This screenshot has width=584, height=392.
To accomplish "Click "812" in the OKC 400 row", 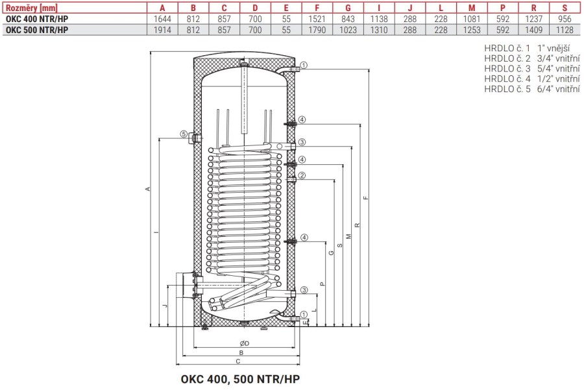I will [x=193, y=19].
